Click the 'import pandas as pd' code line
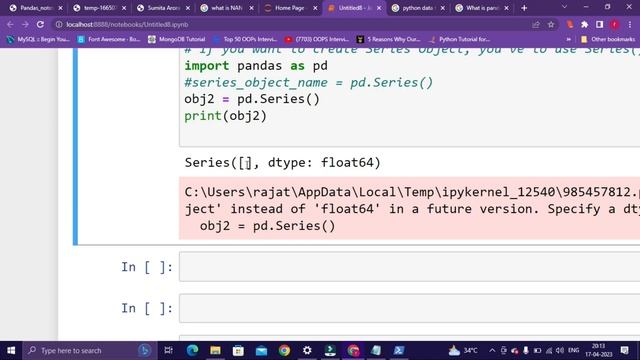Screen dimensions: 640x360 256,66
